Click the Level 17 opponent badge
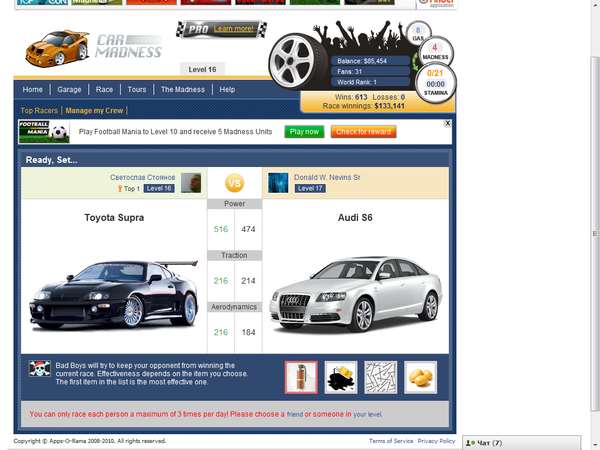 click(310, 188)
